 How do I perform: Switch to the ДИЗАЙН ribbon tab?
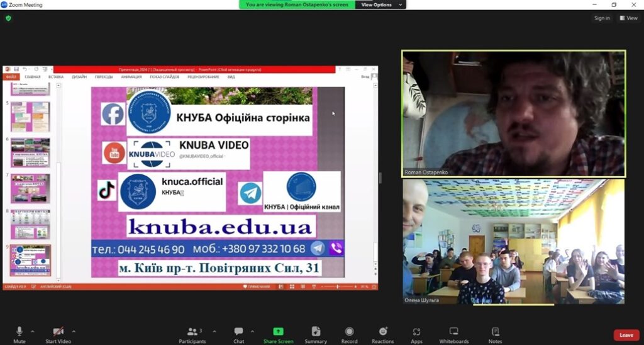tap(79, 77)
